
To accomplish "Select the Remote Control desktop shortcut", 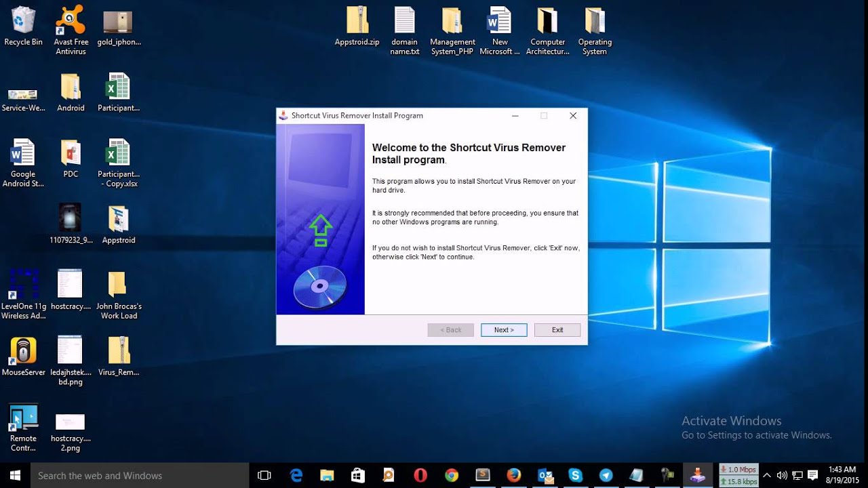I will tap(23, 428).
